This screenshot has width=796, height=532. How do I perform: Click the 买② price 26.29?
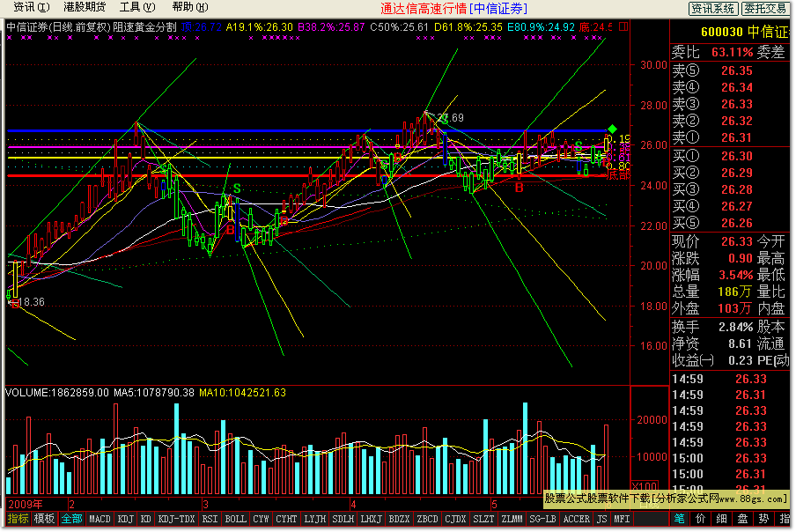737,173
